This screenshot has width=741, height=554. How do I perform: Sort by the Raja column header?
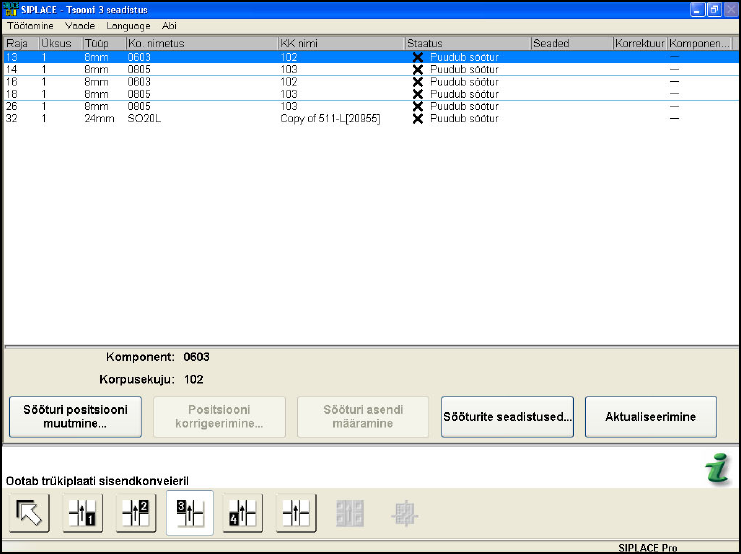click(x=20, y=44)
